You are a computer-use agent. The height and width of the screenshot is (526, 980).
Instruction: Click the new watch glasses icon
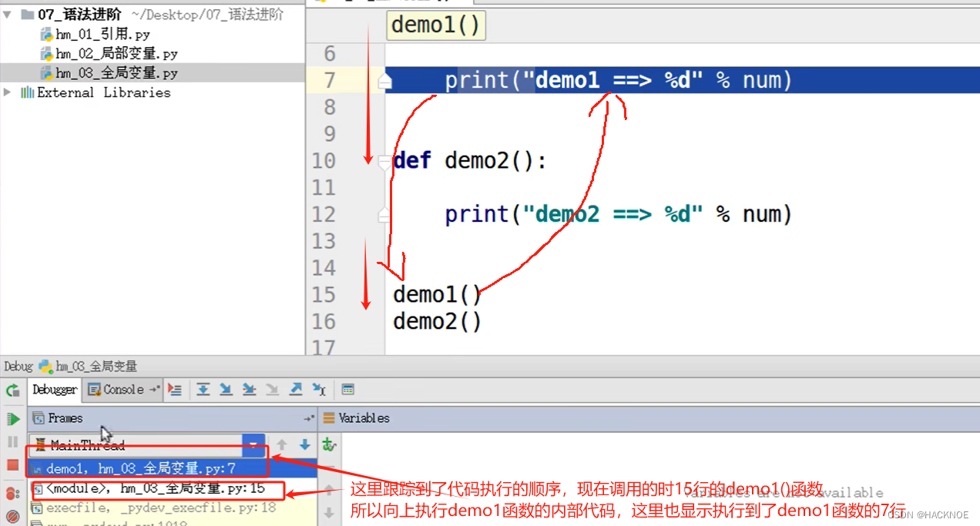pyautogui.click(x=329, y=445)
